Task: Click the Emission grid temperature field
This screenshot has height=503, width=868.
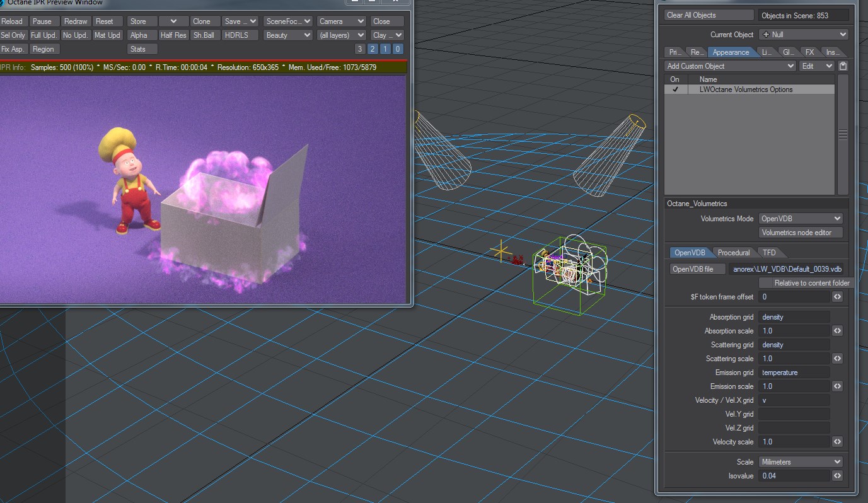Action: pos(794,373)
